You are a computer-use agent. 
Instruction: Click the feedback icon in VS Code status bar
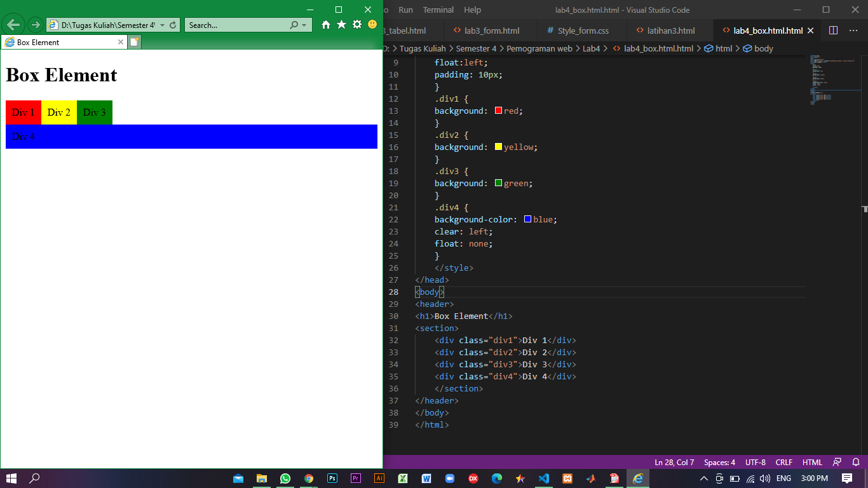click(837, 462)
